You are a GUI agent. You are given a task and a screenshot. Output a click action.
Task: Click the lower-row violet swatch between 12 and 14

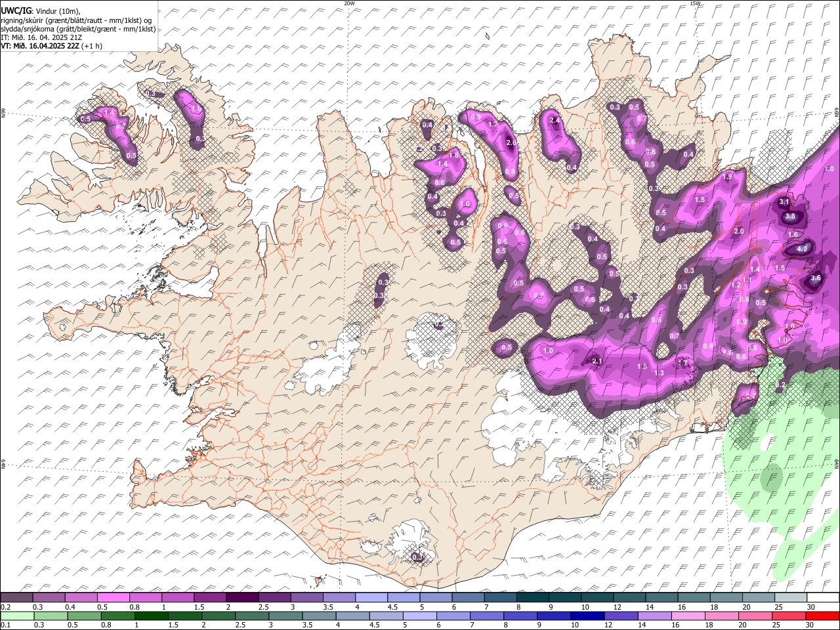(621, 616)
